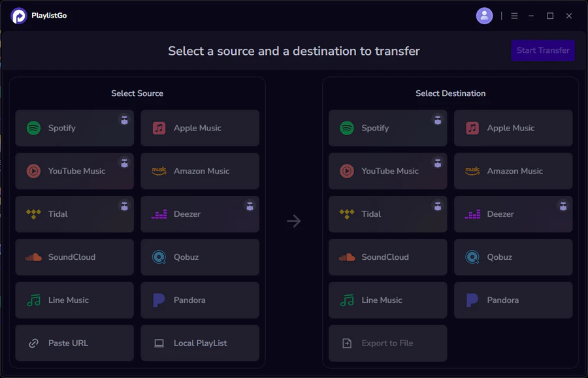Click account badge on source YouTube Music card
The image size is (588, 378).
pyautogui.click(x=124, y=163)
